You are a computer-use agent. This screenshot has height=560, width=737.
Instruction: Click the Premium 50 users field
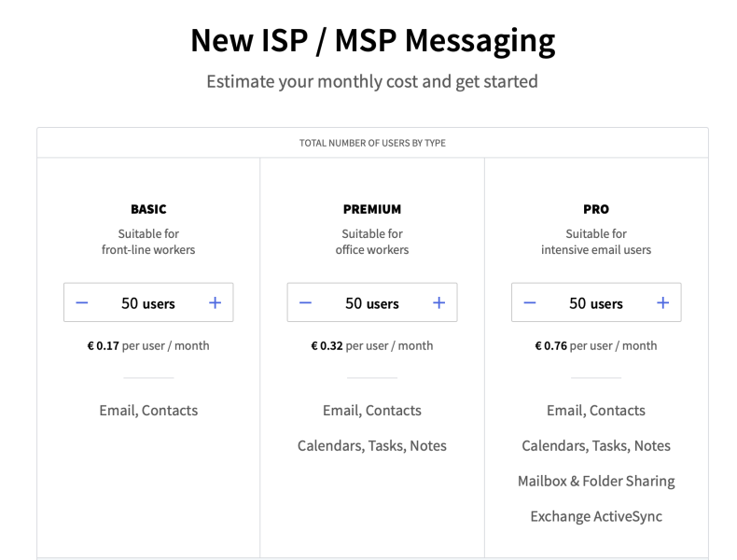[372, 303]
